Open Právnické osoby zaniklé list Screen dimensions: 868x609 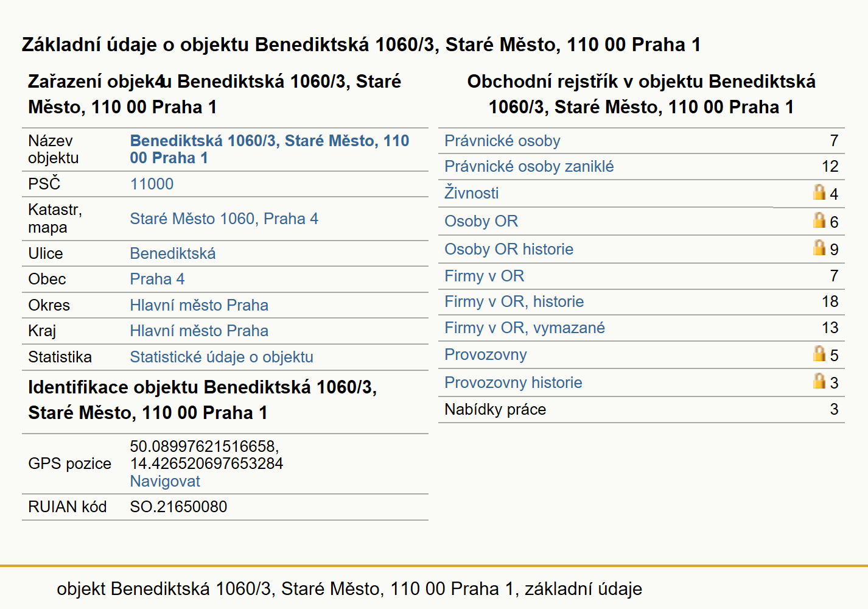point(529,166)
